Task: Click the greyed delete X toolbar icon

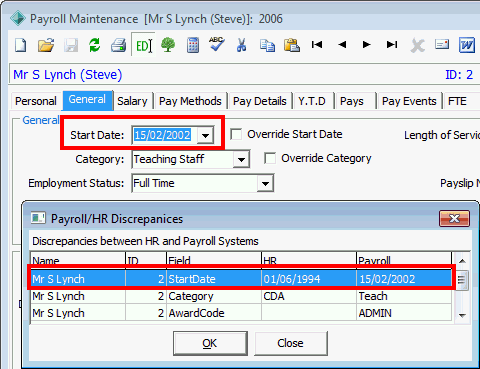Action: (x=417, y=45)
